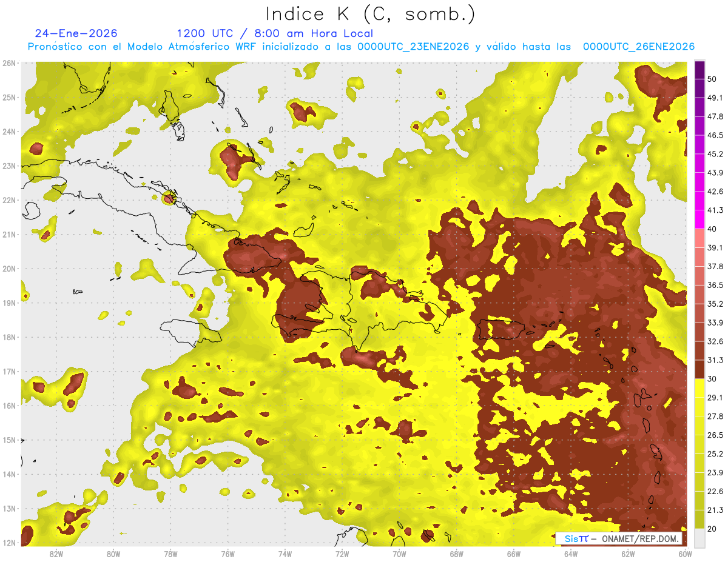Click the longitude label '72W'
Image resolution: width=728 pixels, height=562 pixels.
point(342,554)
